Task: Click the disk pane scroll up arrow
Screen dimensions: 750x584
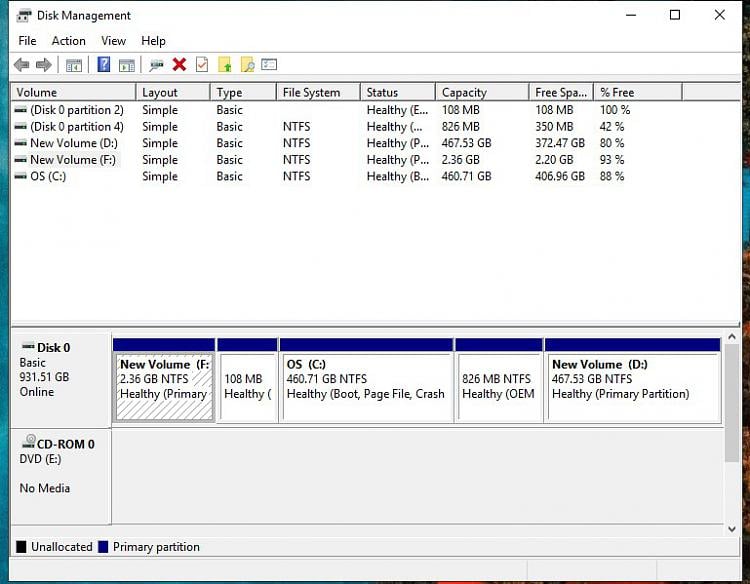Action: (731, 337)
